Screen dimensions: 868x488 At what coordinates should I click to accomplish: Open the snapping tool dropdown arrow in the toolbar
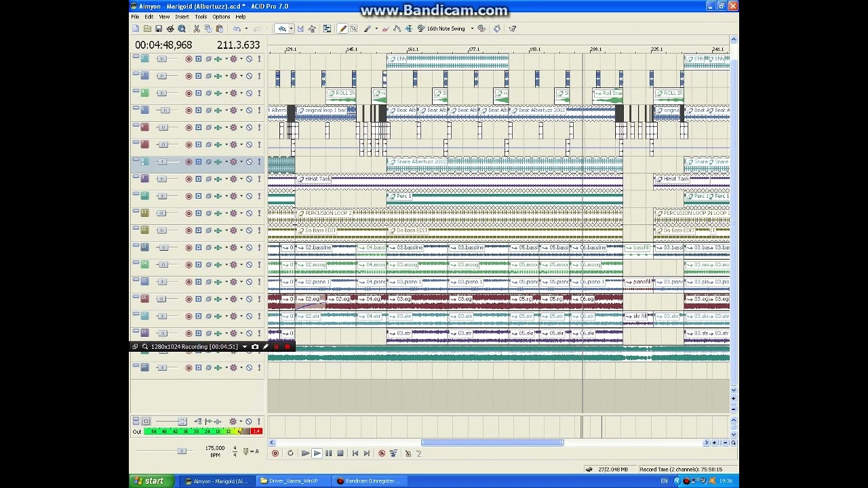tap(292, 28)
